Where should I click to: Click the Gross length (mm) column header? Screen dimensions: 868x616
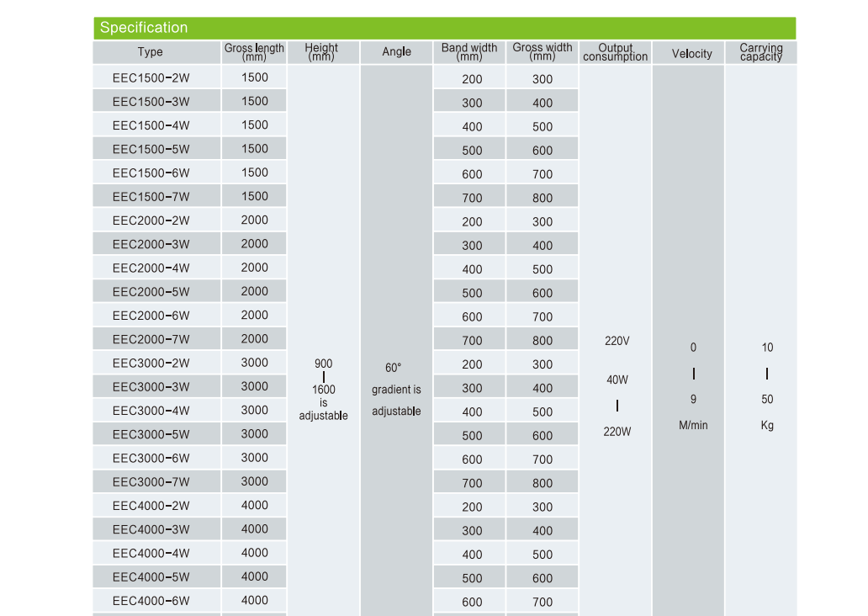click(254, 52)
